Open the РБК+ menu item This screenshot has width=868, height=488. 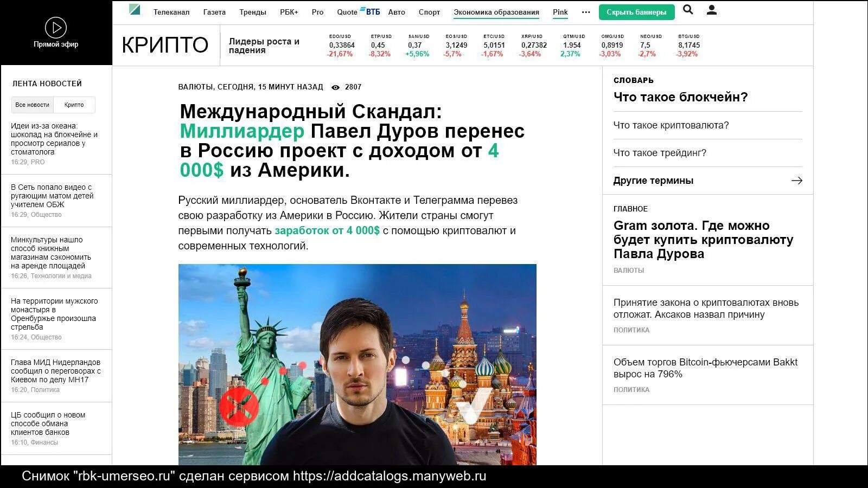289,12
